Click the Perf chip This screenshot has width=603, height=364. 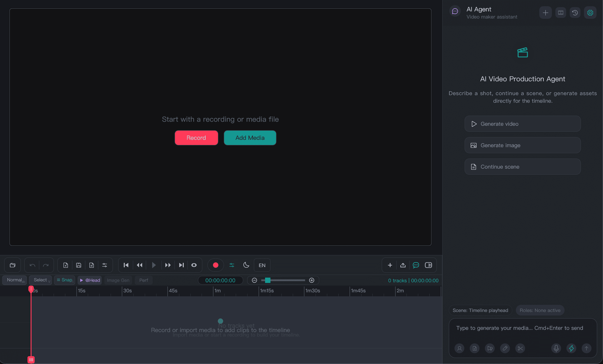coord(144,280)
